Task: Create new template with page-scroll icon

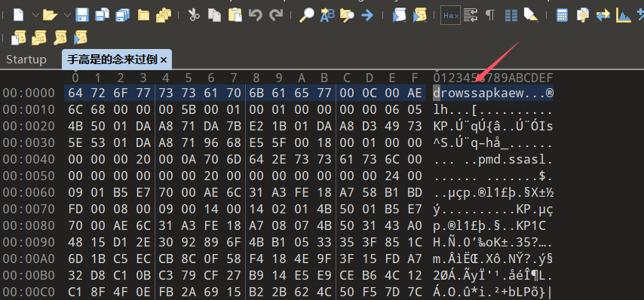Action: pos(19,38)
